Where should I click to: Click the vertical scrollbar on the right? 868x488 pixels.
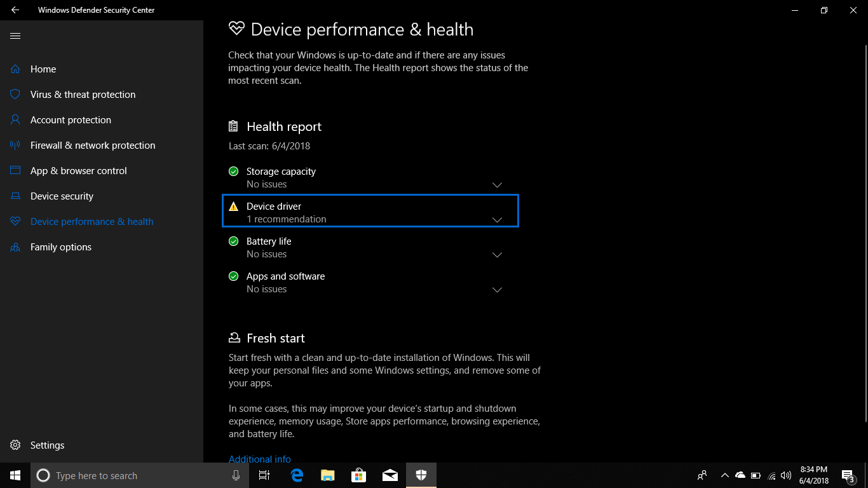[x=865, y=232]
